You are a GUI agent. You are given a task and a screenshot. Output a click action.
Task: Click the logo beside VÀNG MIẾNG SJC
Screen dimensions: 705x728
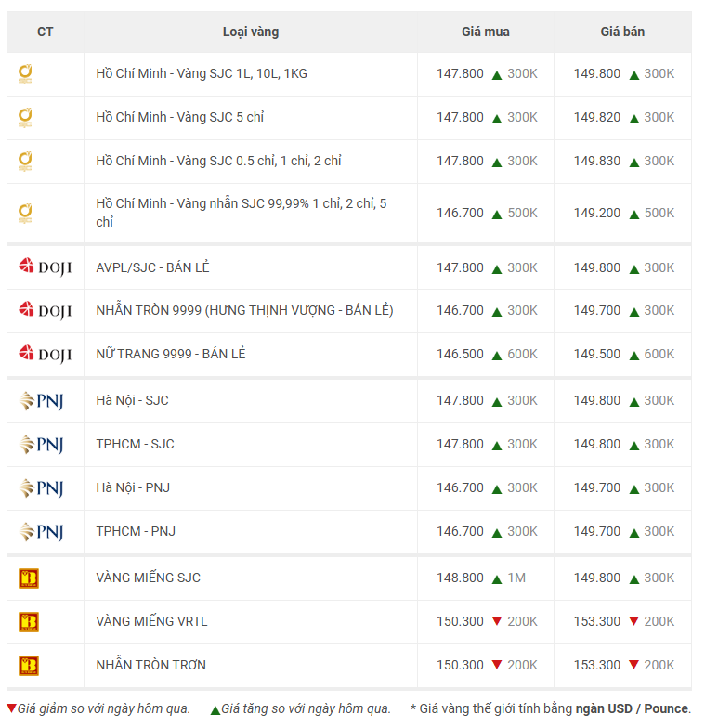pyautogui.click(x=29, y=578)
